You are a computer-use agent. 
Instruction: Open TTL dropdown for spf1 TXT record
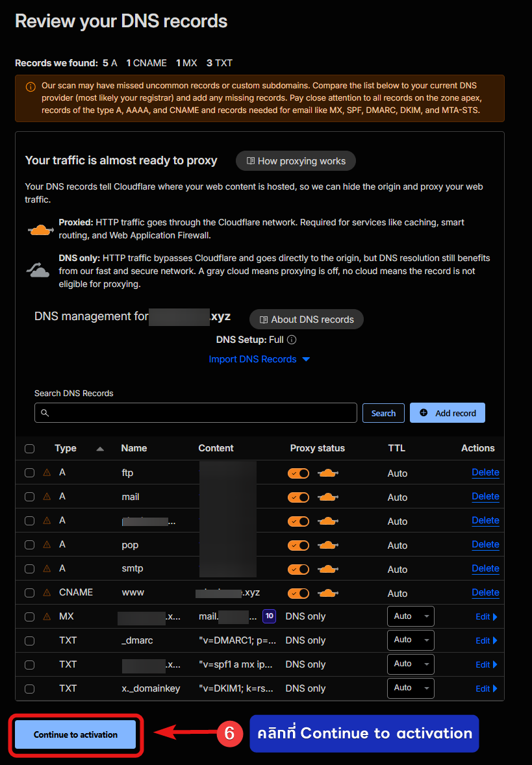pyautogui.click(x=411, y=664)
